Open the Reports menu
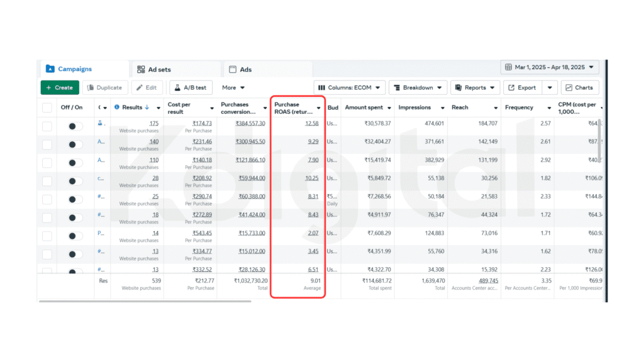The width and height of the screenshot is (644, 362). point(475,88)
